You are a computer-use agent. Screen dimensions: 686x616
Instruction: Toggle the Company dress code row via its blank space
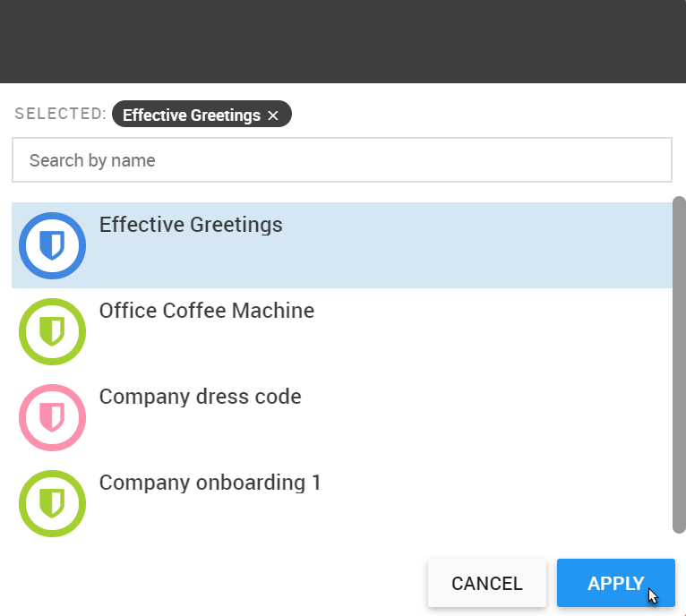click(481, 418)
